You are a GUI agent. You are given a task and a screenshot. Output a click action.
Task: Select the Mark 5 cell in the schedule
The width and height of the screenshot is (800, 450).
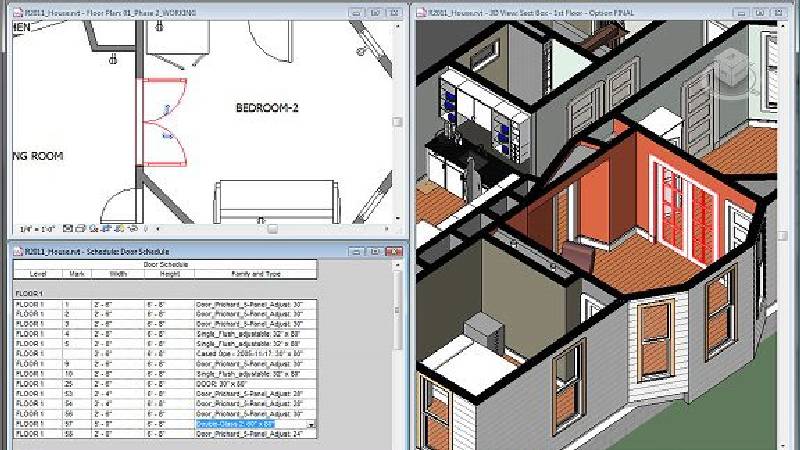pos(77,344)
